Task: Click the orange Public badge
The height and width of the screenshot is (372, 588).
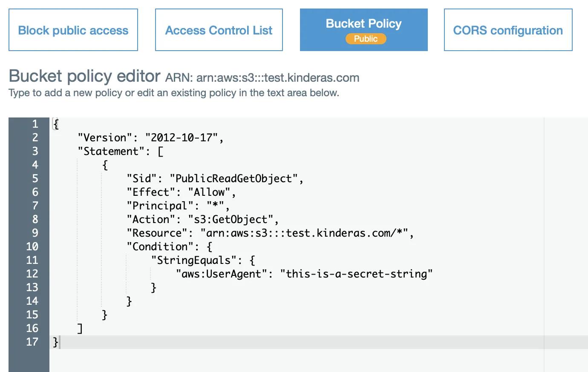Action: coord(366,38)
